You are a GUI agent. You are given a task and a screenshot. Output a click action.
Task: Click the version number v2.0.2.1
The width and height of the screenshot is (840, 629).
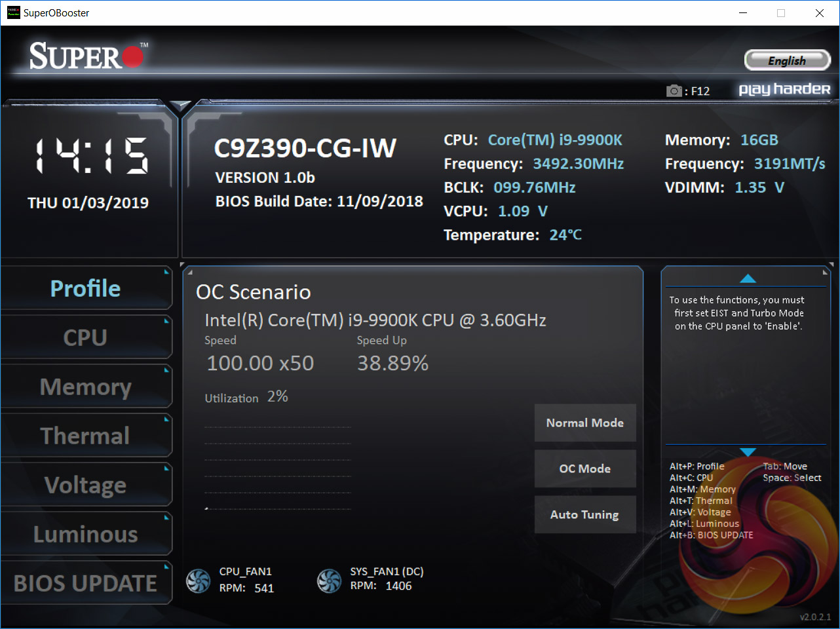[815, 617]
